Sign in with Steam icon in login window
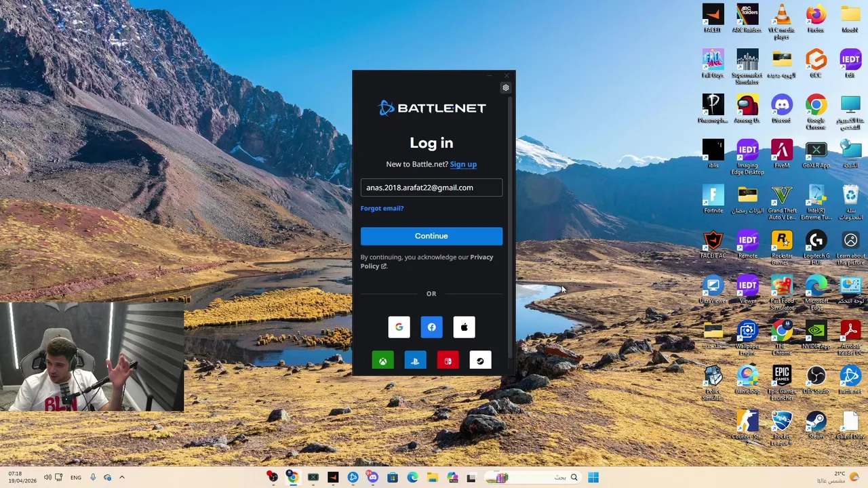 [x=480, y=361]
